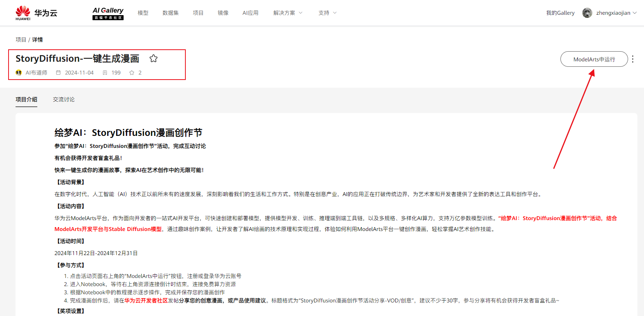Go back to 项目 in the breadcrumb
This screenshot has height=316, width=644.
point(21,40)
